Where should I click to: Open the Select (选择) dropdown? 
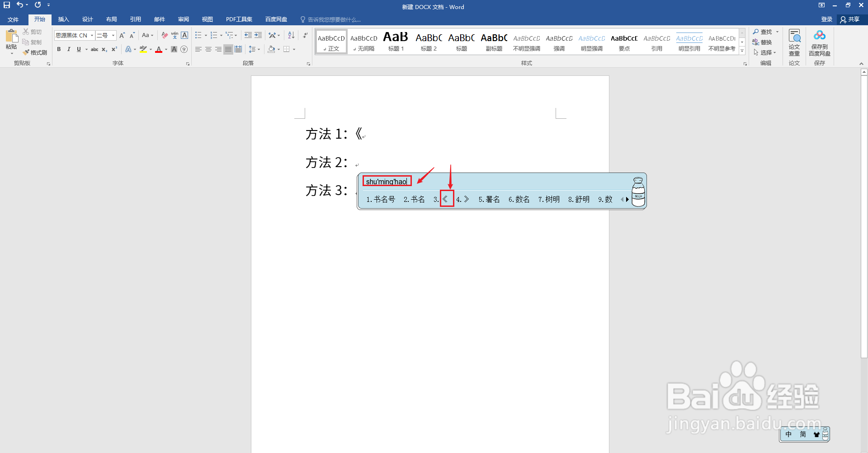765,52
